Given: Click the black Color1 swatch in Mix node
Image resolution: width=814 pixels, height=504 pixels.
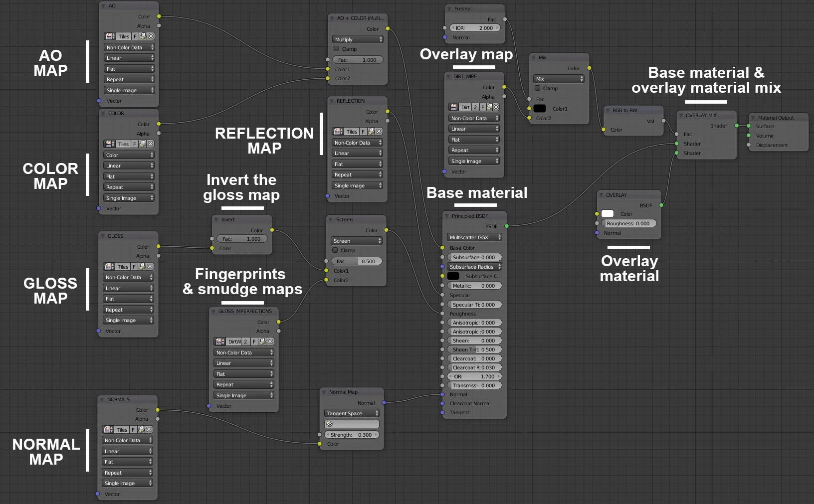Looking at the screenshot, I should point(540,109).
